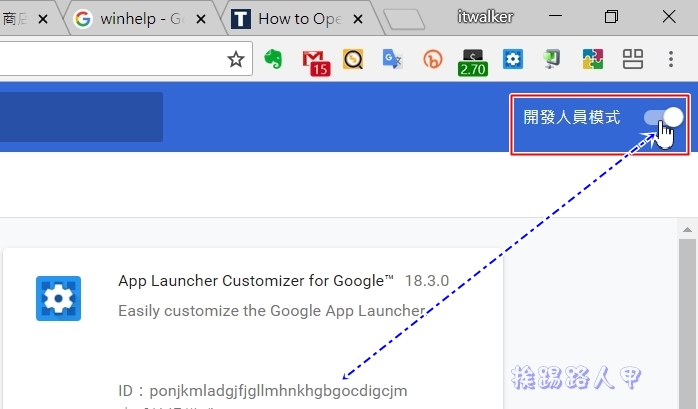Open the extension showing 2.70 badge
Viewport: 698px width, 409px height.
(x=473, y=63)
